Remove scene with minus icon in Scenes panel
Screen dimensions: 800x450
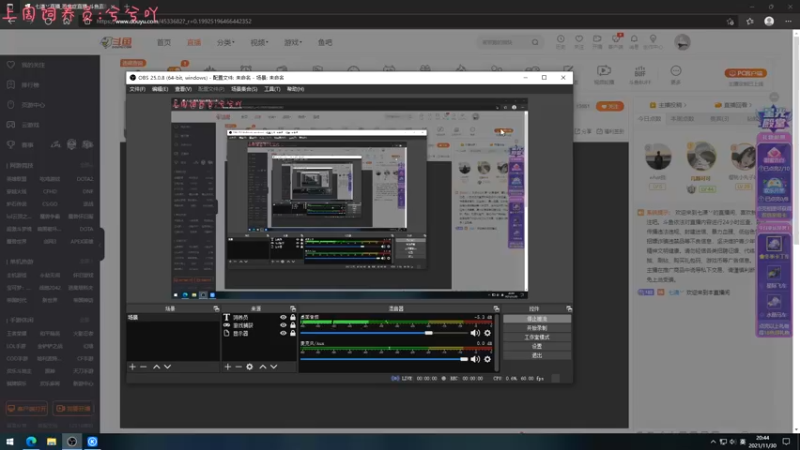coord(143,367)
